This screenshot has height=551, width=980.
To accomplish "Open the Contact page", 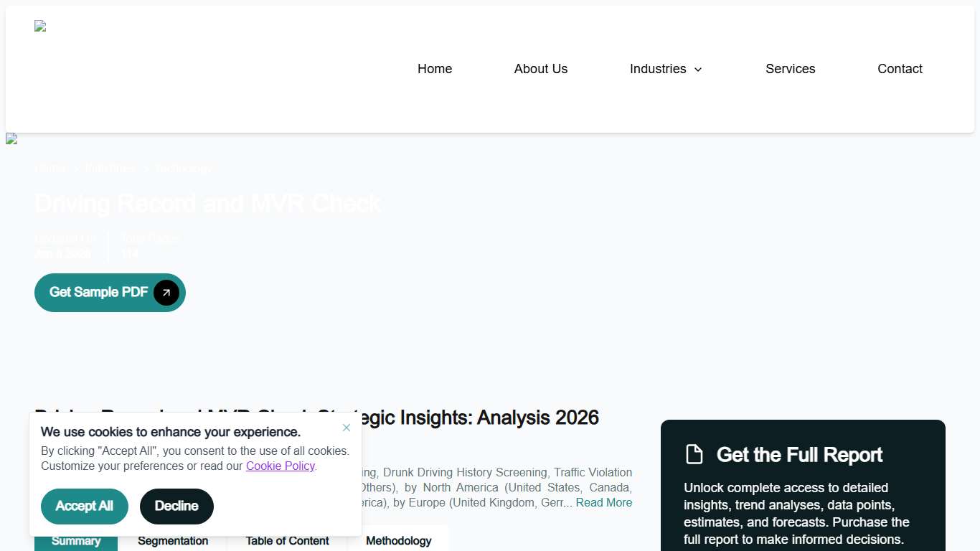I will (x=900, y=69).
